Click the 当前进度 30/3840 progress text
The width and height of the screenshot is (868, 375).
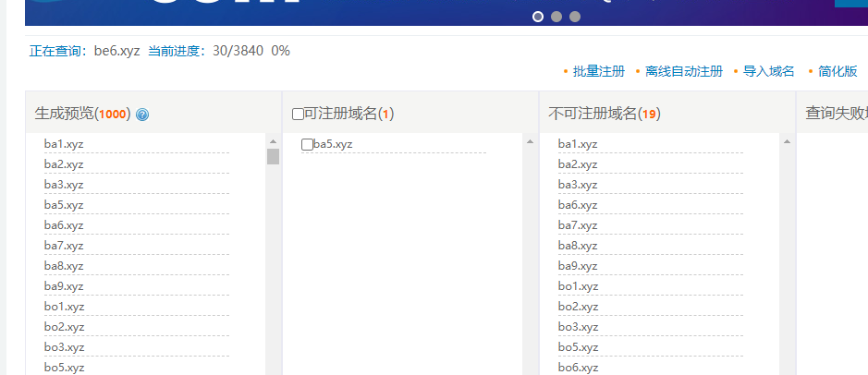(x=205, y=51)
